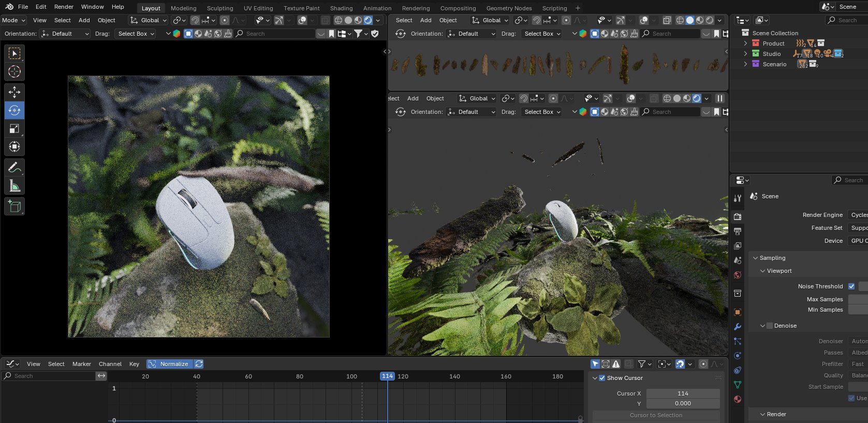Click the frame 114 playhead marker

coord(387,376)
